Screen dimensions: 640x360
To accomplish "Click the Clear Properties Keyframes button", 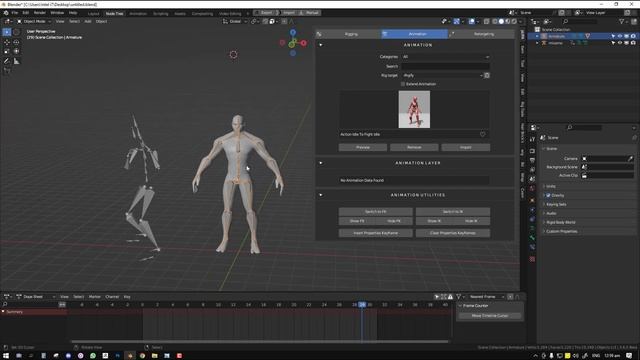I will (x=453, y=233).
